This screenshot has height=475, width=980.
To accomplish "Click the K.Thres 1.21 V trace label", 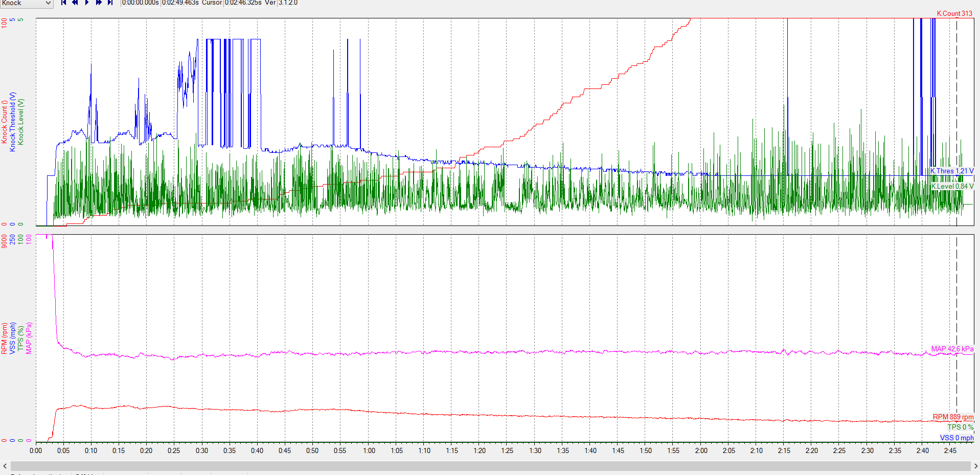I will coord(951,171).
